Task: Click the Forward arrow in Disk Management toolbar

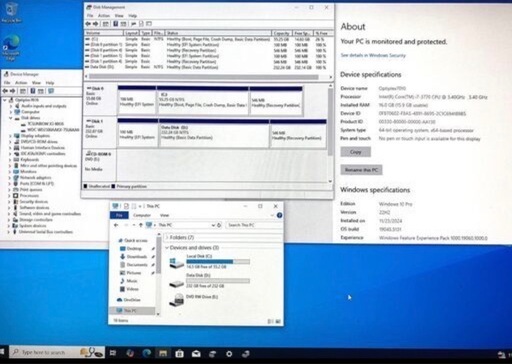Action: (x=95, y=24)
